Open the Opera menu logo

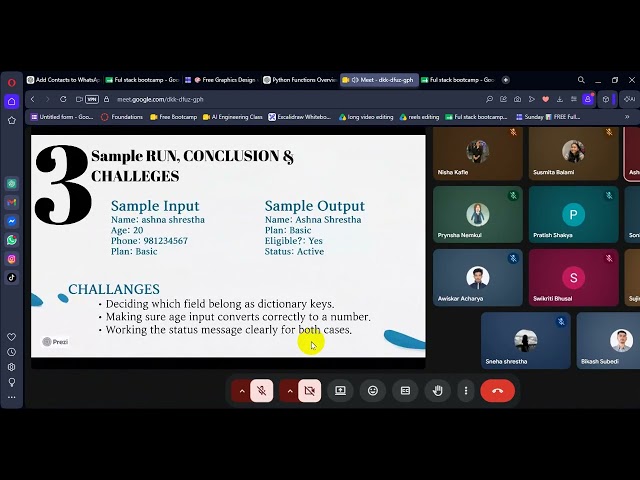(x=11, y=83)
